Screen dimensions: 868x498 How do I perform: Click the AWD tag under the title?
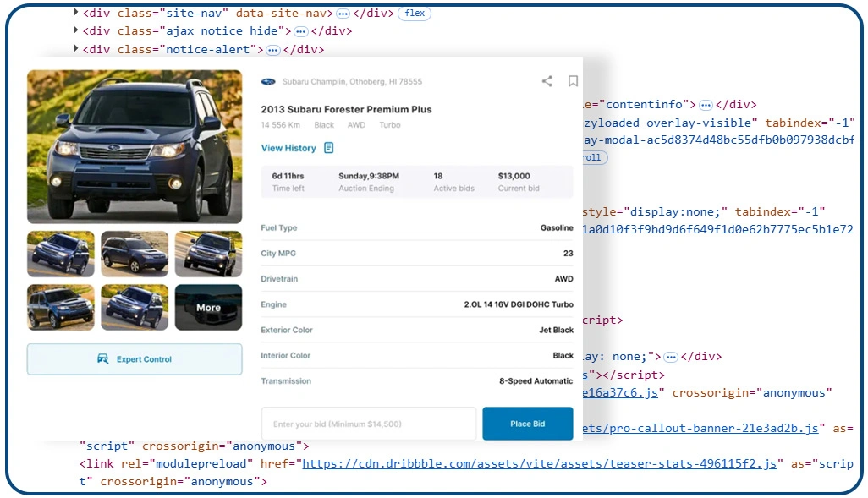click(x=356, y=125)
